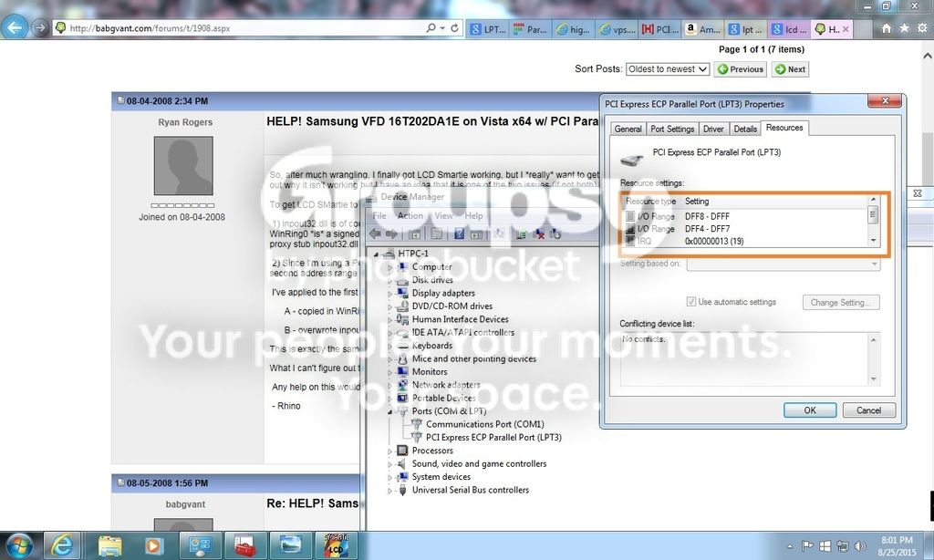934x560 pixels.
Task: Open the Device Manager Action menu
Action: [410, 215]
